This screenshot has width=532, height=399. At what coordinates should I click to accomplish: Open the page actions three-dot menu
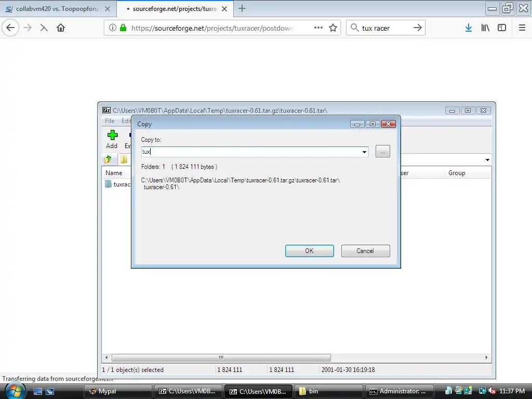tap(318, 28)
